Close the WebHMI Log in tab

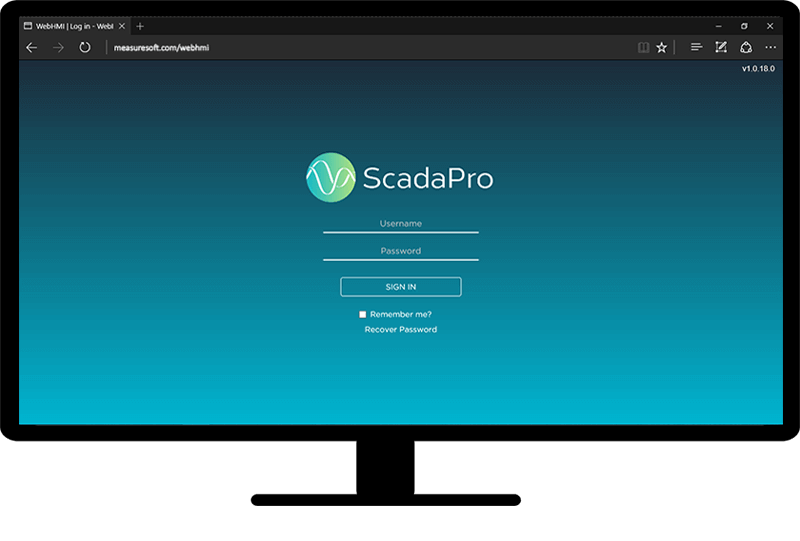click(x=121, y=26)
